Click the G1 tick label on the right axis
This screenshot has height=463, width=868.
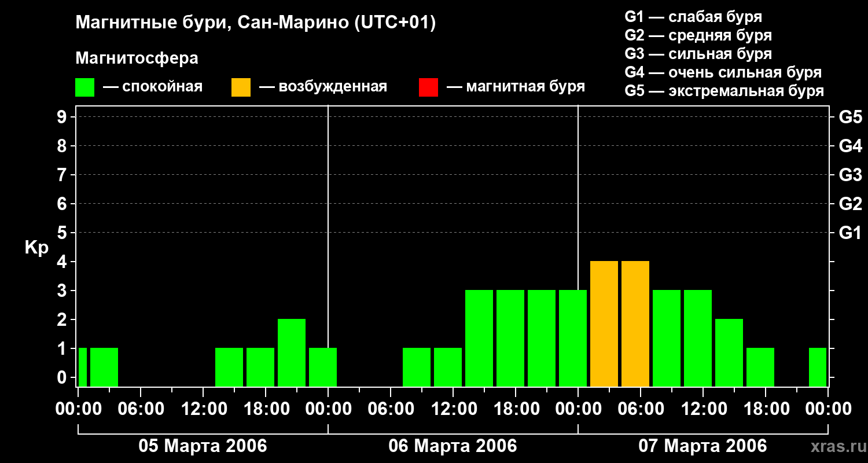[850, 233]
